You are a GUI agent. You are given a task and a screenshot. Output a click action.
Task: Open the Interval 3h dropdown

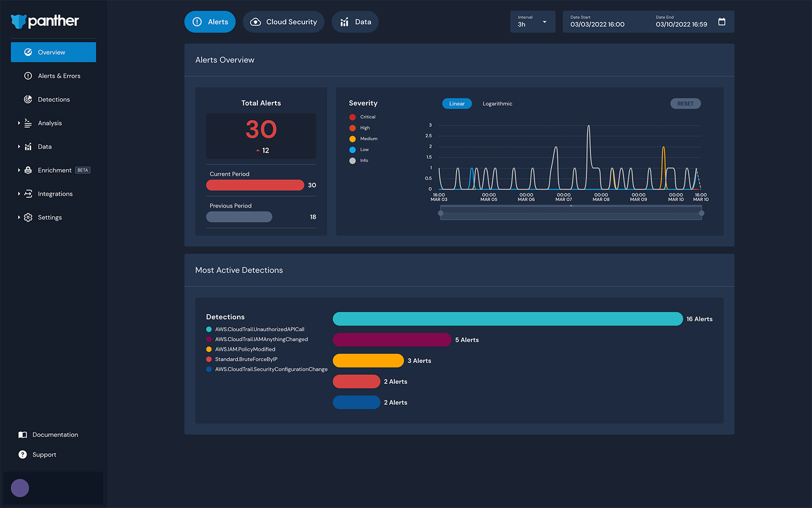click(x=532, y=22)
